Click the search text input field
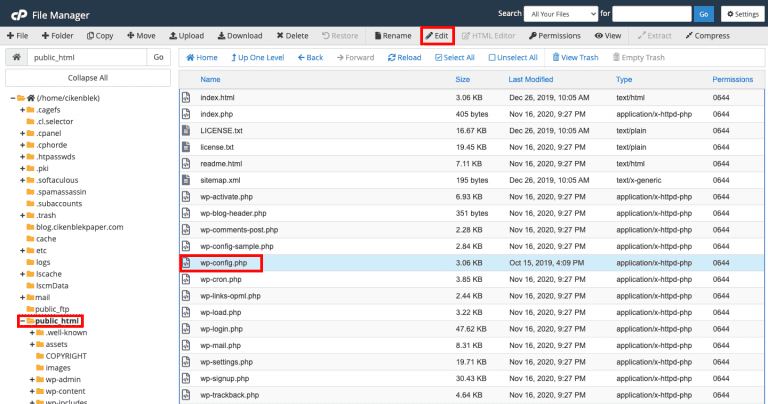Image resolution: width=768 pixels, height=404 pixels. [651, 14]
